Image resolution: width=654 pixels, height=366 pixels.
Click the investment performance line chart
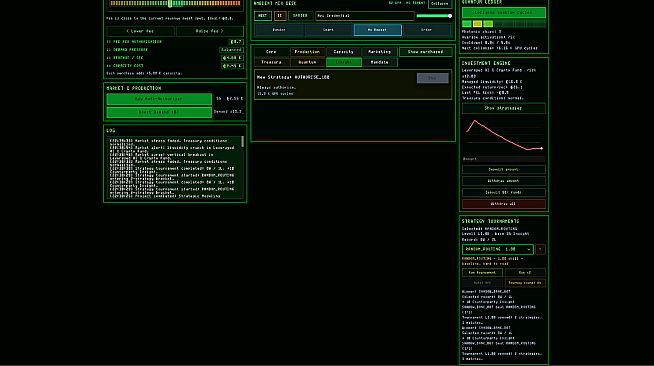pyautogui.click(x=503, y=135)
